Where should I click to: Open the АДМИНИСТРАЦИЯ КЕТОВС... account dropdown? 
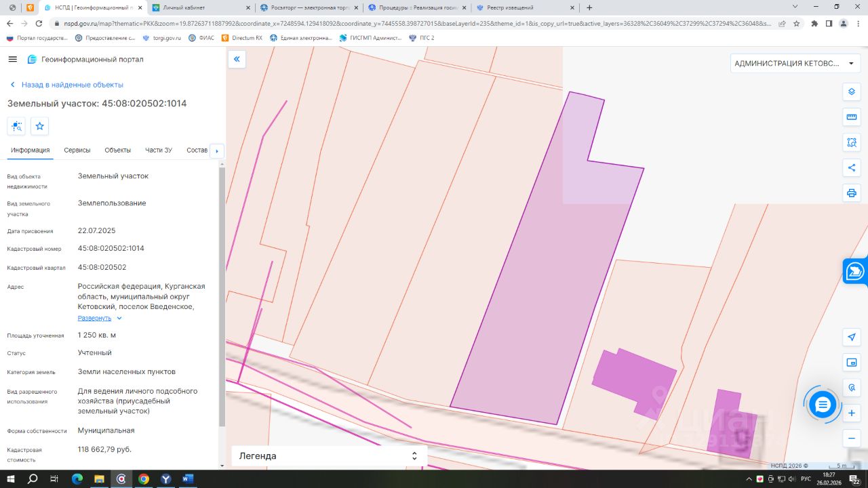point(794,64)
